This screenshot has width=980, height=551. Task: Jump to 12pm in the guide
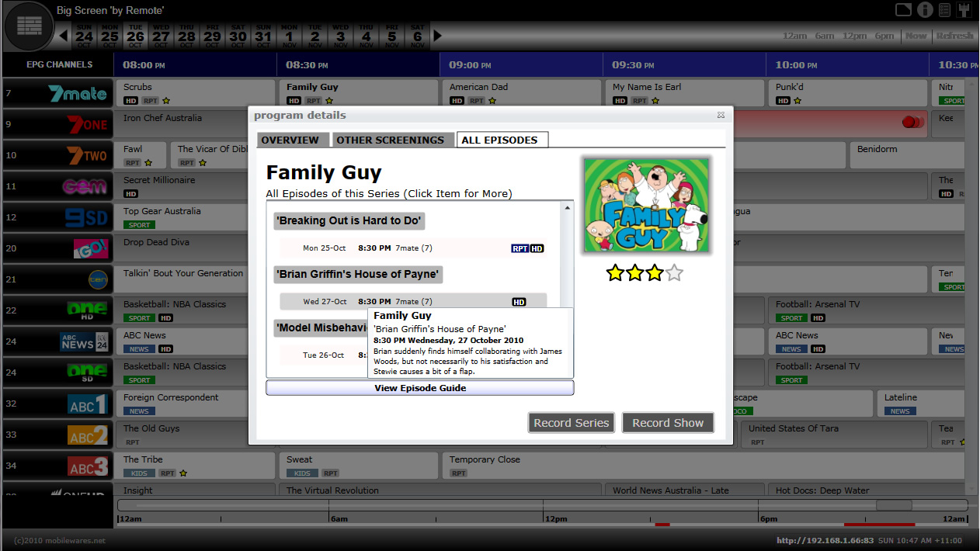pos(854,36)
